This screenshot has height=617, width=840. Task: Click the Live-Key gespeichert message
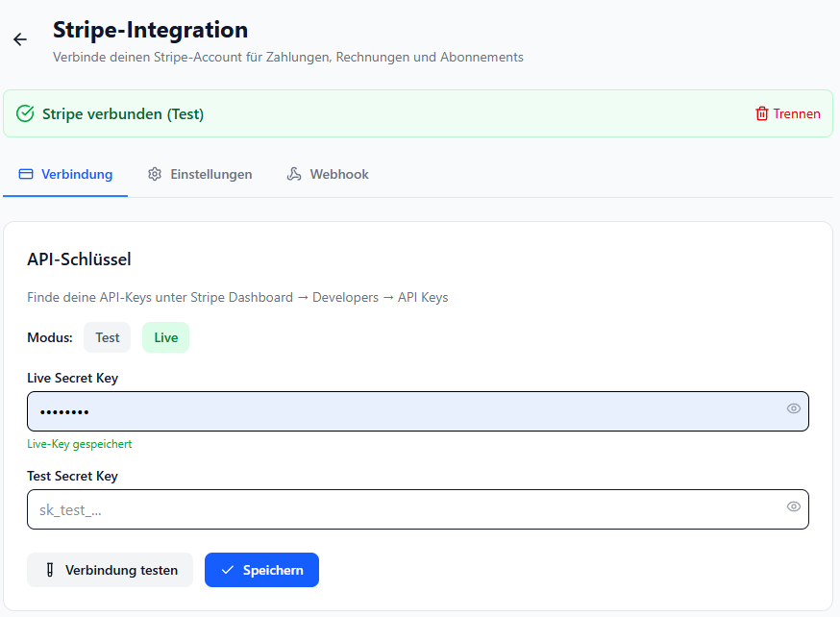79,444
